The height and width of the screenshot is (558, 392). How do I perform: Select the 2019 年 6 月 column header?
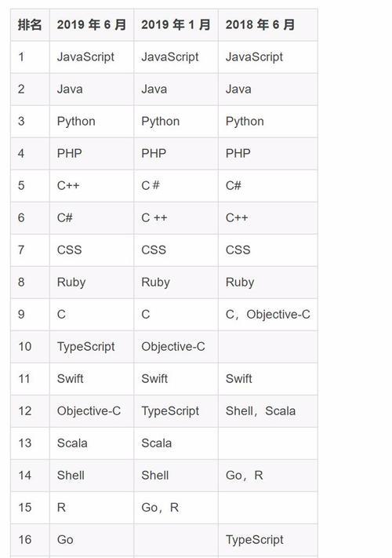pos(92,24)
